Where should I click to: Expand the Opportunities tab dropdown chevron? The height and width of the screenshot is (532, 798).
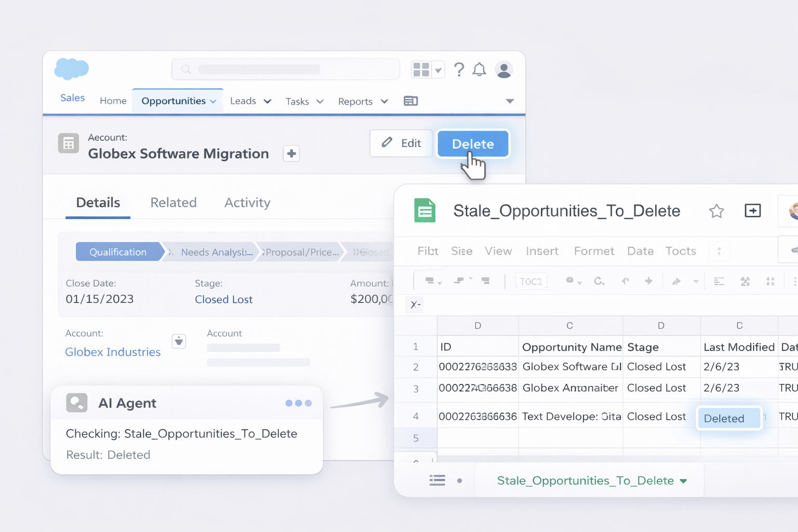click(x=213, y=101)
